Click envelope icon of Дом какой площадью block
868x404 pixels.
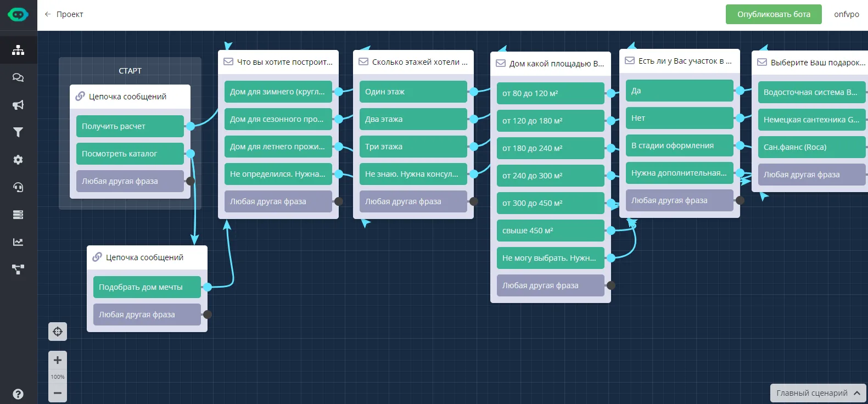point(501,64)
